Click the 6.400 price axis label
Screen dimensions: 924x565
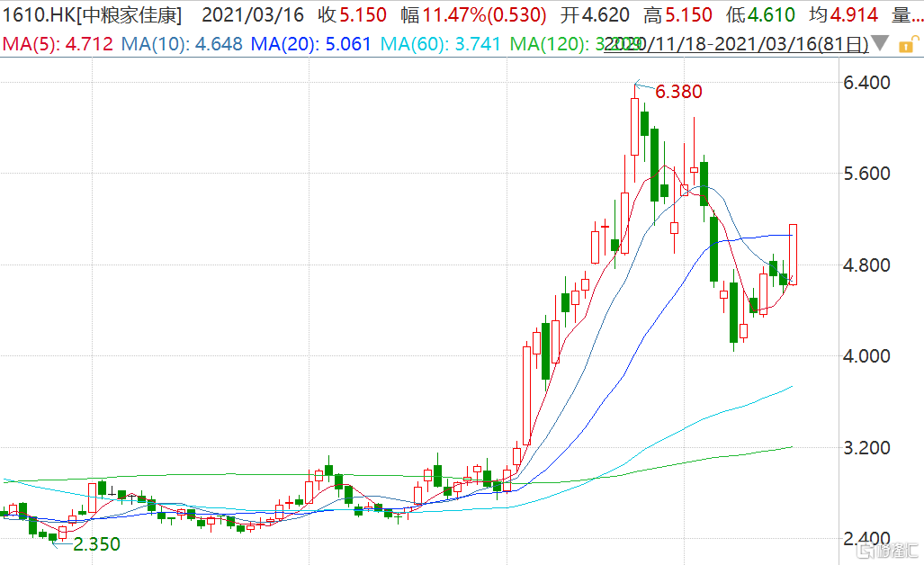(x=865, y=83)
